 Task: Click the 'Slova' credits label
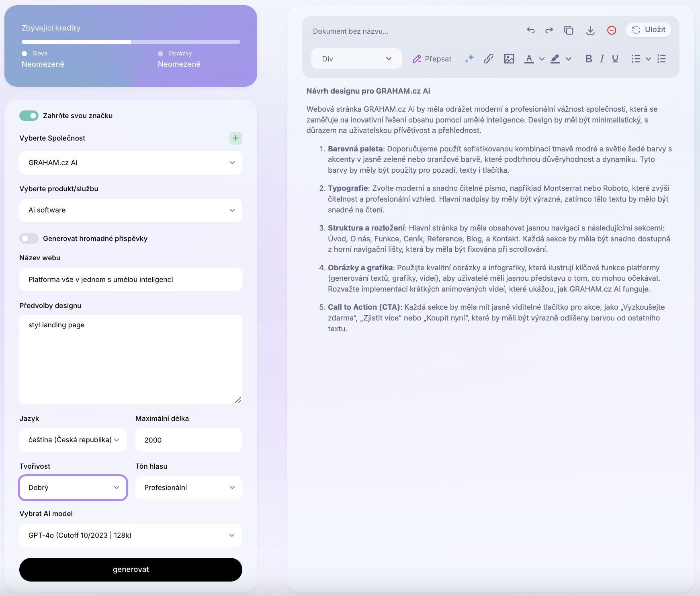click(x=40, y=53)
